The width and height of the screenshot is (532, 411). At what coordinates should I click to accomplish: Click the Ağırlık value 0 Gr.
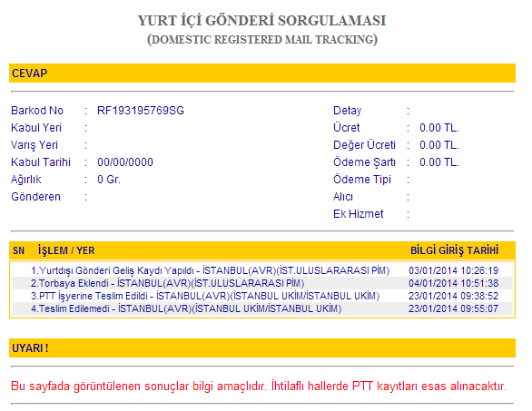(x=109, y=180)
